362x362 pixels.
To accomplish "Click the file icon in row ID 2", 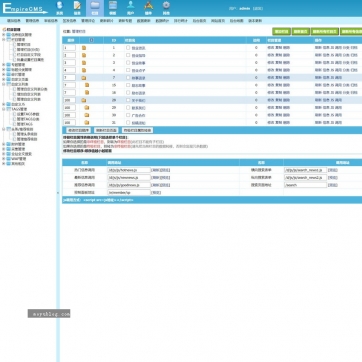I will tap(84, 55).
